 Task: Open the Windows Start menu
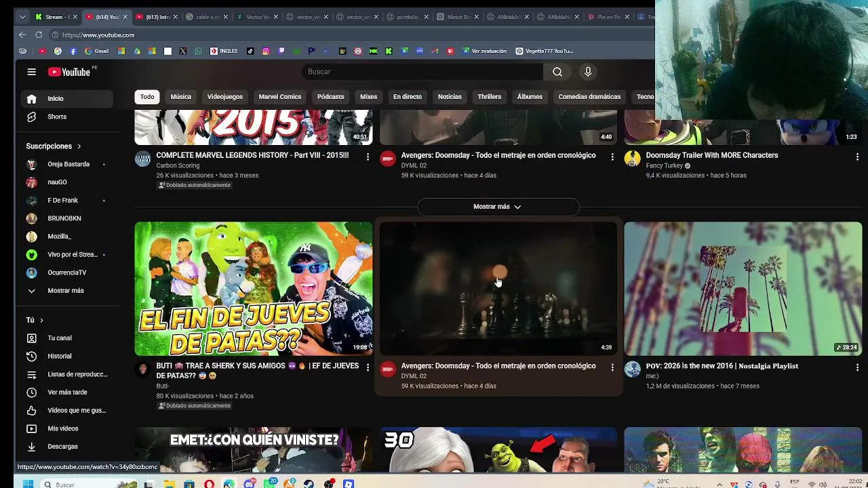(28, 484)
